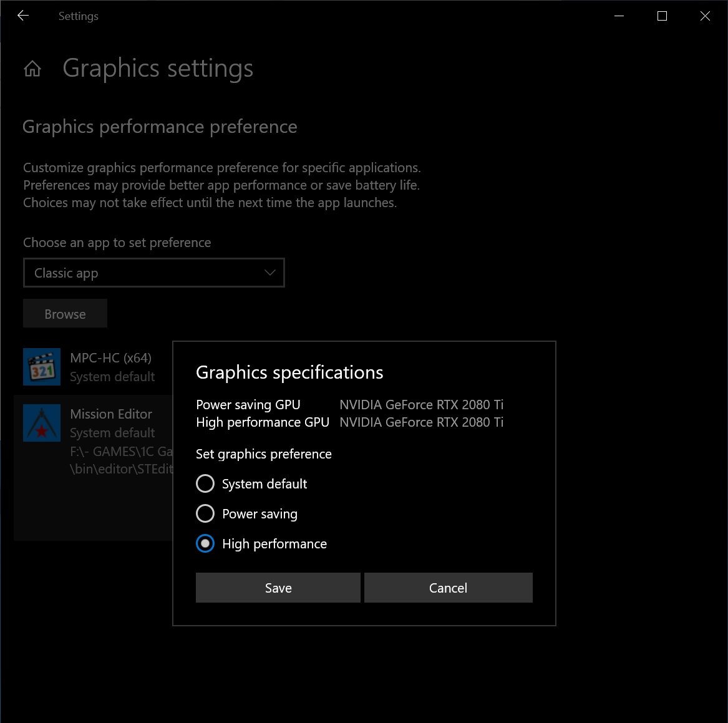Go back using the arrow icon
The image size is (728, 723).
pyautogui.click(x=22, y=16)
